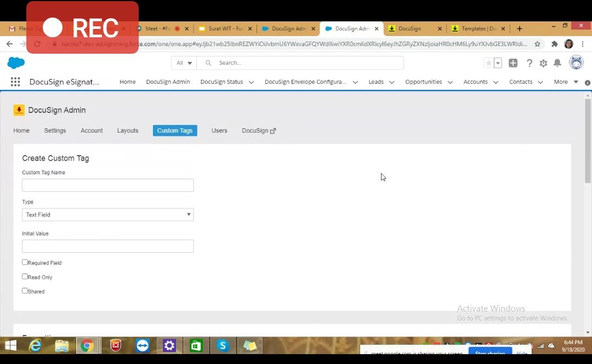Open the Windows Start button
The height and width of the screenshot is (364, 592).
coord(10,345)
